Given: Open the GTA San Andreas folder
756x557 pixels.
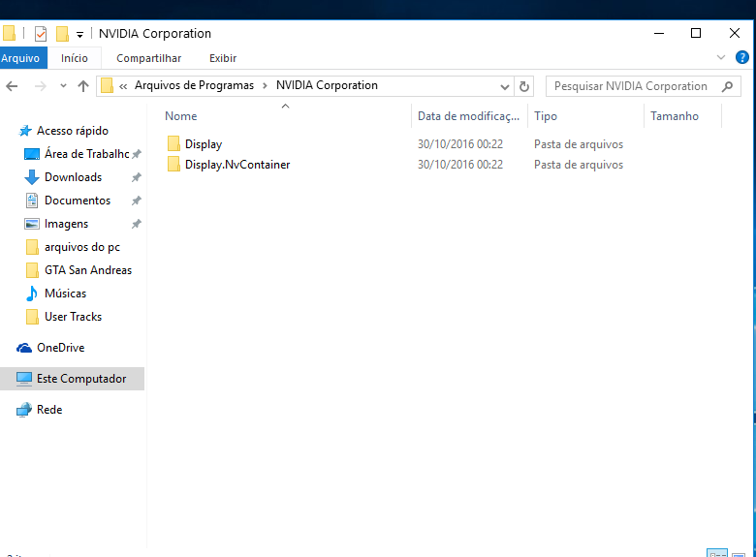Looking at the screenshot, I should [x=88, y=270].
